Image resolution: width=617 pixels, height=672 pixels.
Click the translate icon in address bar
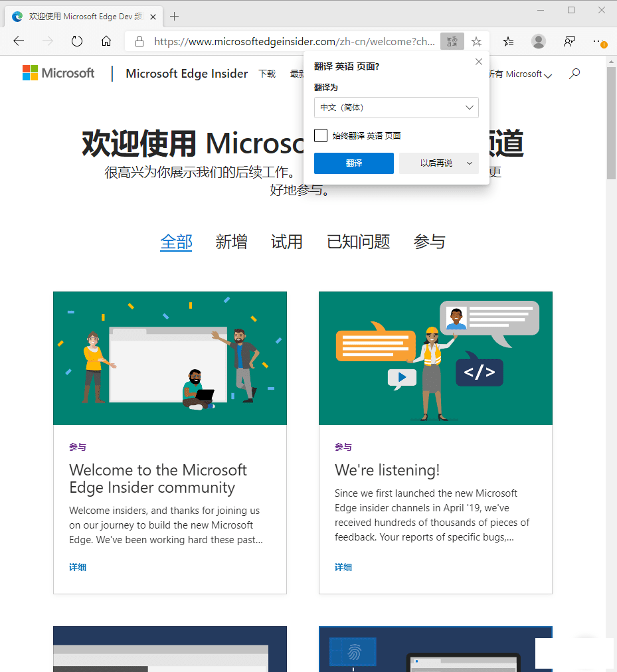(452, 41)
